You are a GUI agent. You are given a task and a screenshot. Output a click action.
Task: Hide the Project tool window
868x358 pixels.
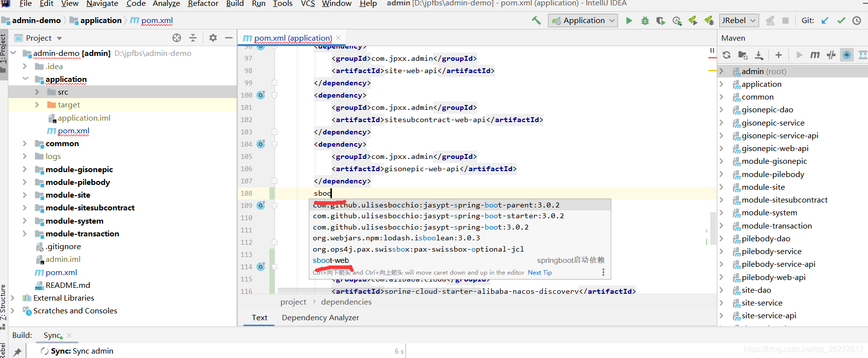point(229,38)
